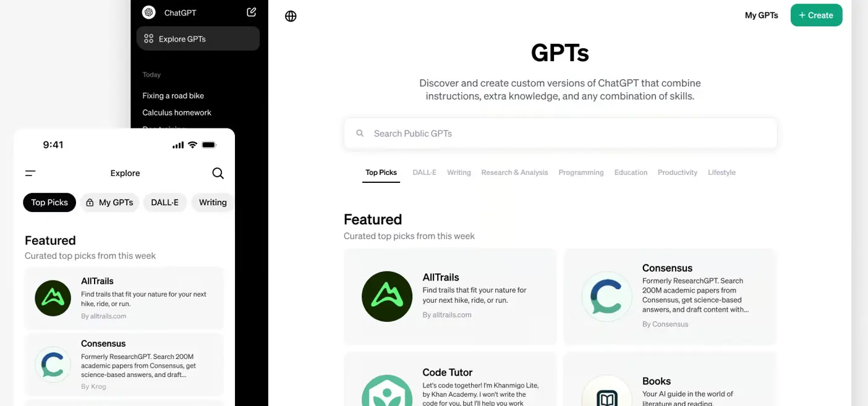This screenshot has width=868, height=406.
Task: Select the Top Picks chip on mobile
Action: point(49,203)
